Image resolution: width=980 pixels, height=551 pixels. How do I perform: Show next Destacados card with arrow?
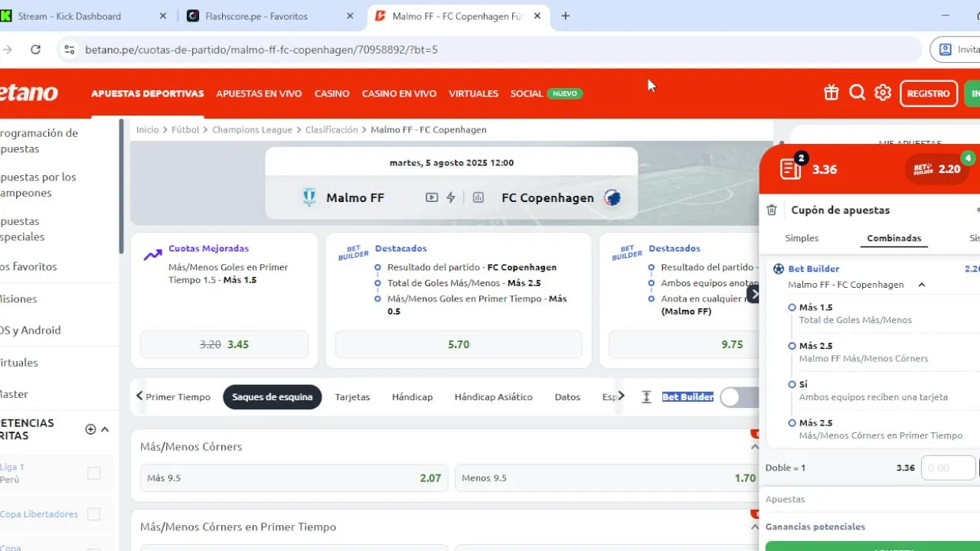754,293
